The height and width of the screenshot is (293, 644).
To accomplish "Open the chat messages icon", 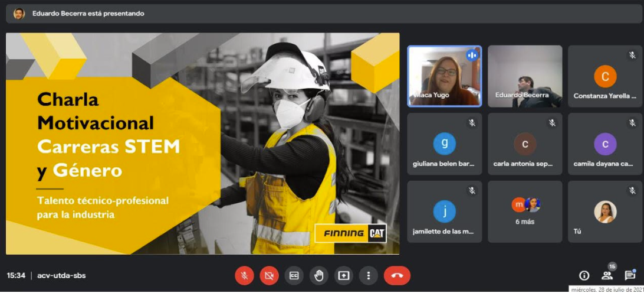I will [629, 275].
